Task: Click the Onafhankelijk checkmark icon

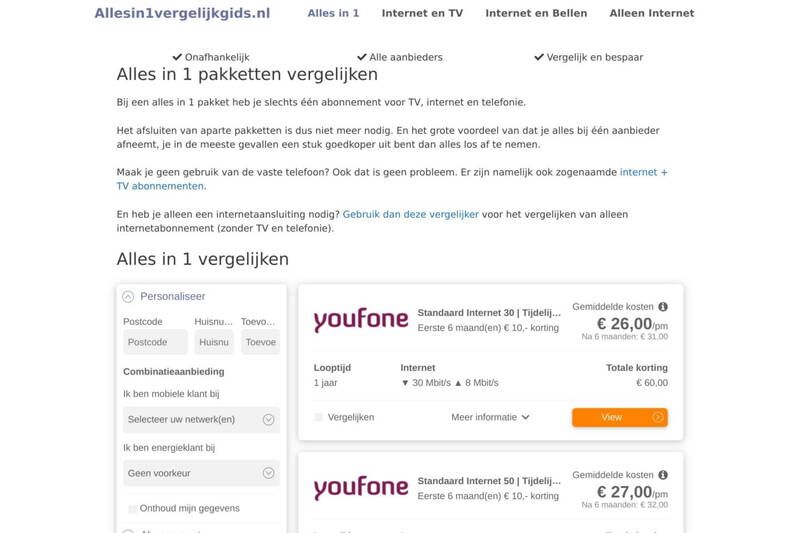Action: pos(177,57)
